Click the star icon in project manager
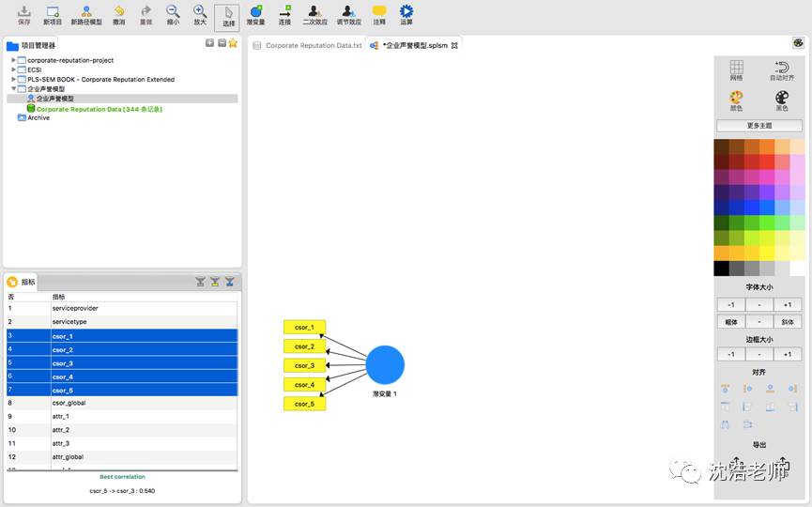 click(x=233, y=43)
